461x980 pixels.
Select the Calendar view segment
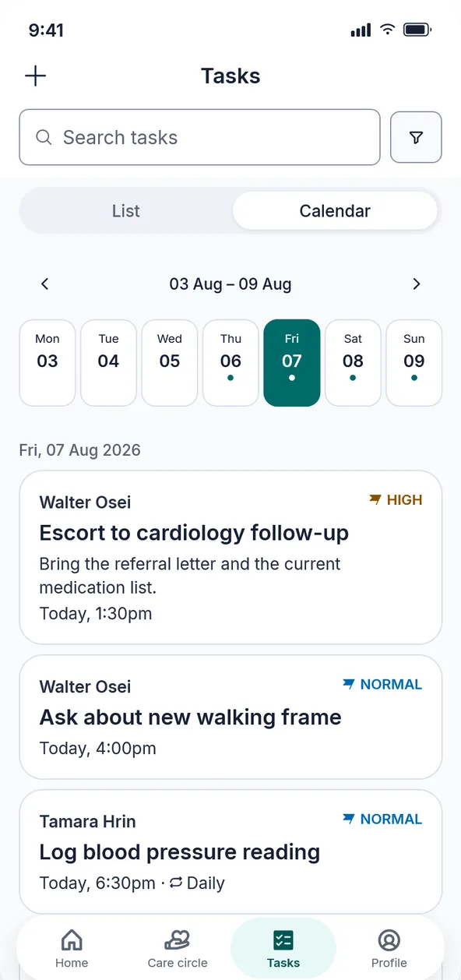(x=335, y=210)
